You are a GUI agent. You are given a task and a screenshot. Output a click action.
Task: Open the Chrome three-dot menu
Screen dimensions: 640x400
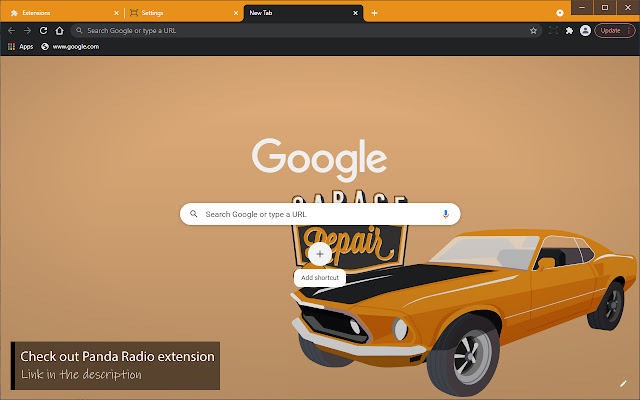coord(629,31)
